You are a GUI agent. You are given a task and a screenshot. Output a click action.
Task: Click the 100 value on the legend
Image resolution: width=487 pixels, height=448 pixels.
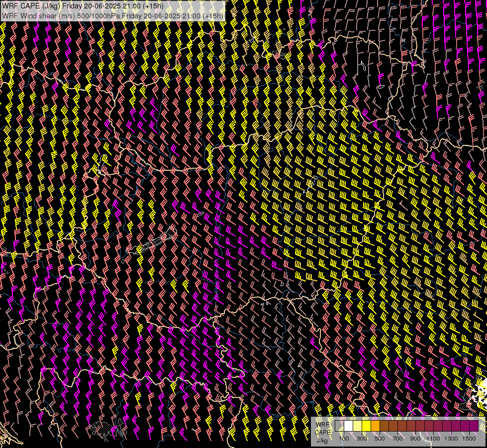coord(344,439)
